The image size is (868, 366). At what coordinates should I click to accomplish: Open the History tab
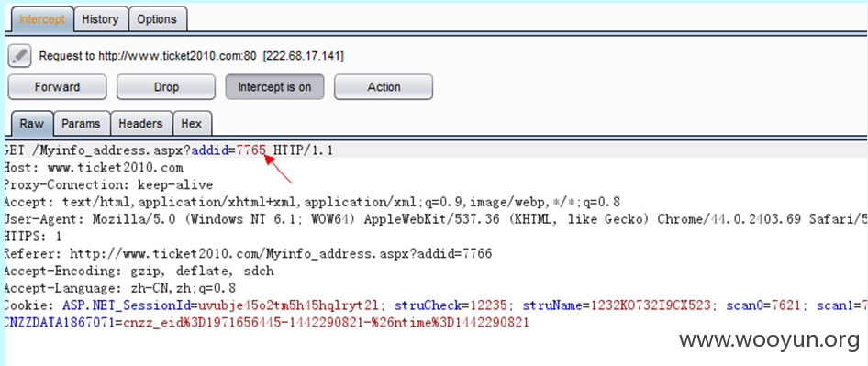pyautogui.click(x=100, y=19)
